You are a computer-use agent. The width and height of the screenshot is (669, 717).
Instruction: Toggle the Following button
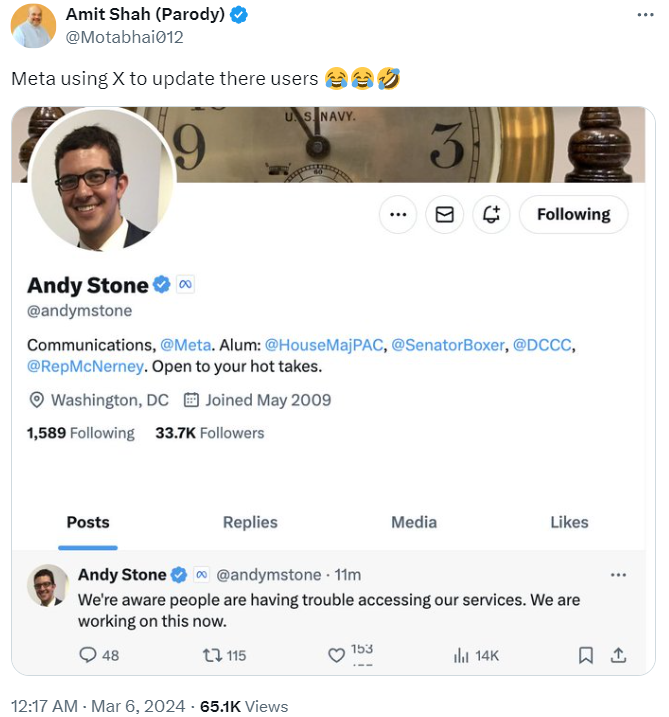(x=573, y=214)
